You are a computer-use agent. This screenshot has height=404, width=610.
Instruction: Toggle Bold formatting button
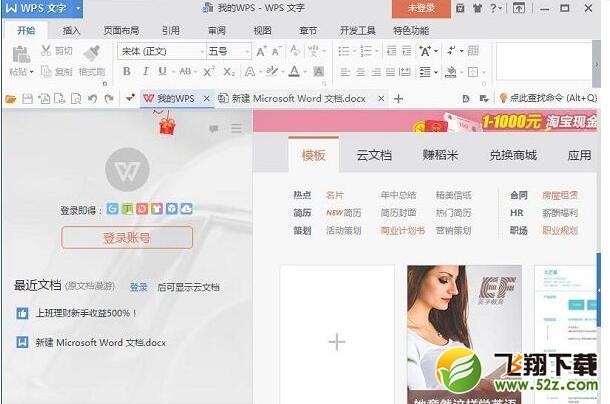point(126,71)
